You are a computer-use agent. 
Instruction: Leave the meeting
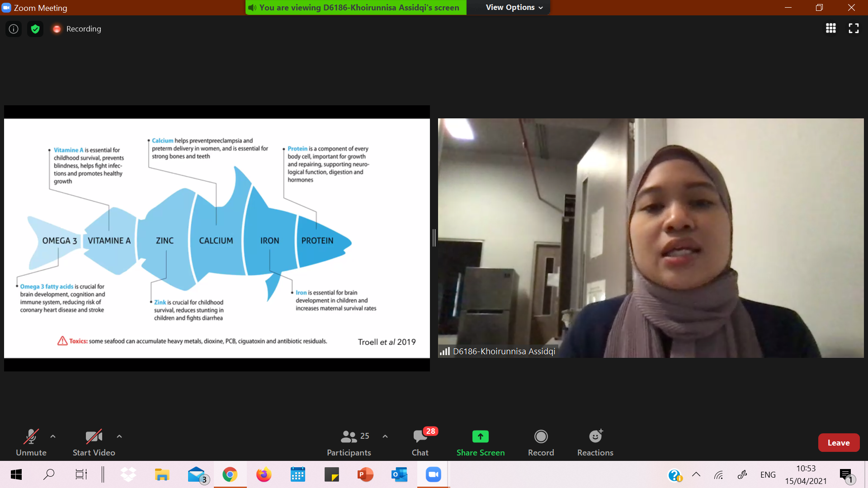839,443
